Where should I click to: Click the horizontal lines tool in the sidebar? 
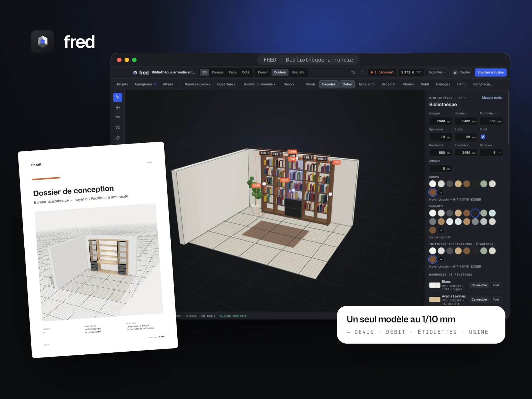pyautogui.click(x=117, y=117)
